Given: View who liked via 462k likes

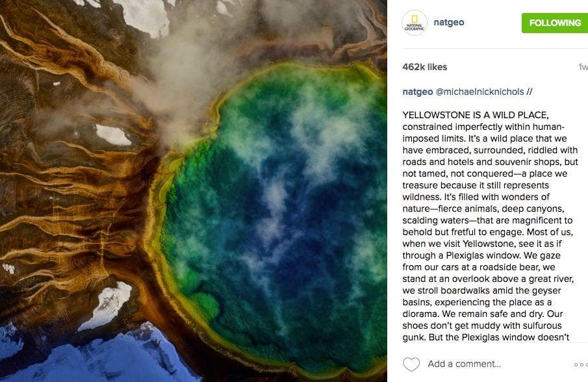Looking at the screenshot, I should click(424, 67).
